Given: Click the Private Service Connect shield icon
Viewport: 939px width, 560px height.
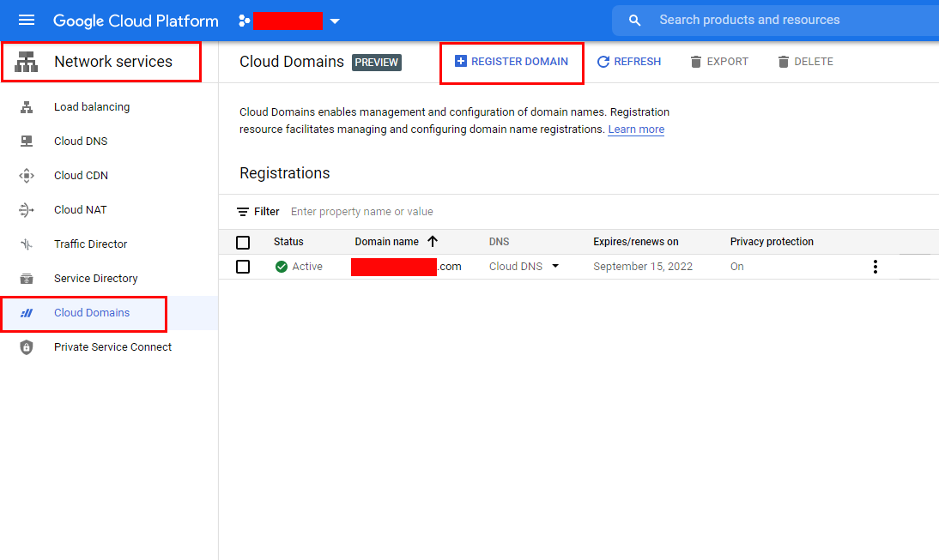Looking at the screenshot, I should pos(27,347).
